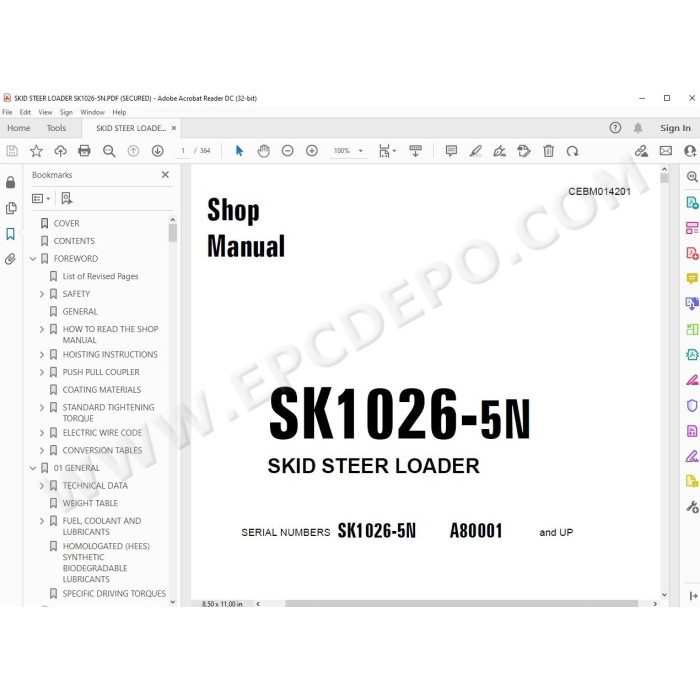700x700 pixels.
Task: Switch to the Tools tab
Action: coord(56,128)
